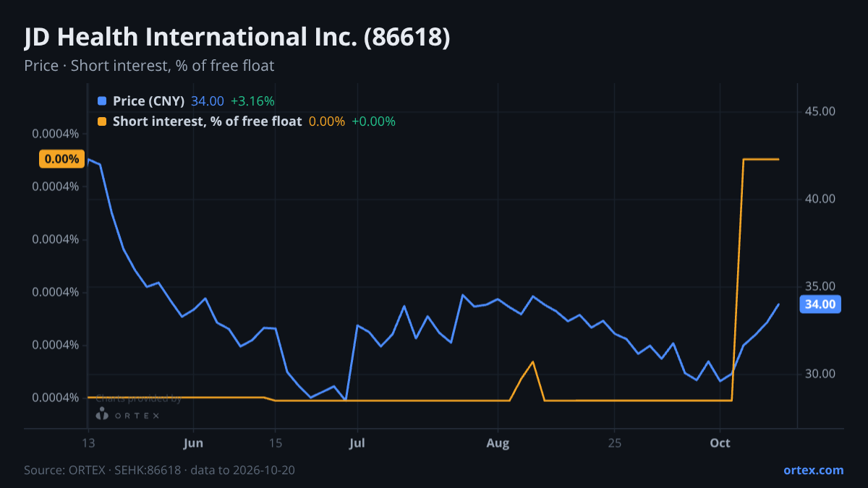Toggle the Price (CNY) legend label
Image resolution: width=868 pixels, height=488 pixels.
click(148, 101)
